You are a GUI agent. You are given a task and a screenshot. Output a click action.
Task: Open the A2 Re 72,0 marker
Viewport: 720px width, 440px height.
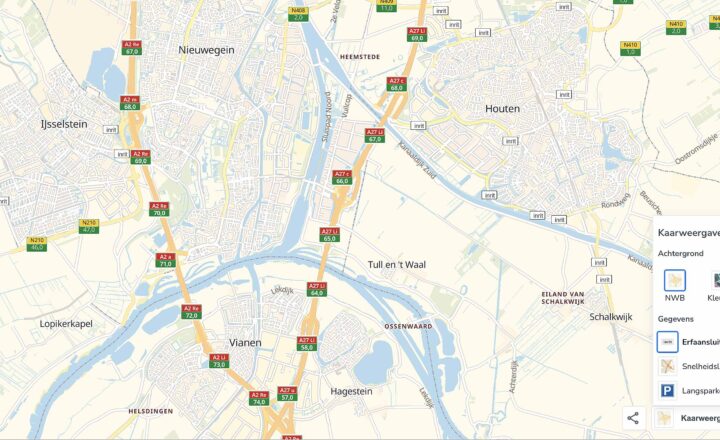pos(191,312)
